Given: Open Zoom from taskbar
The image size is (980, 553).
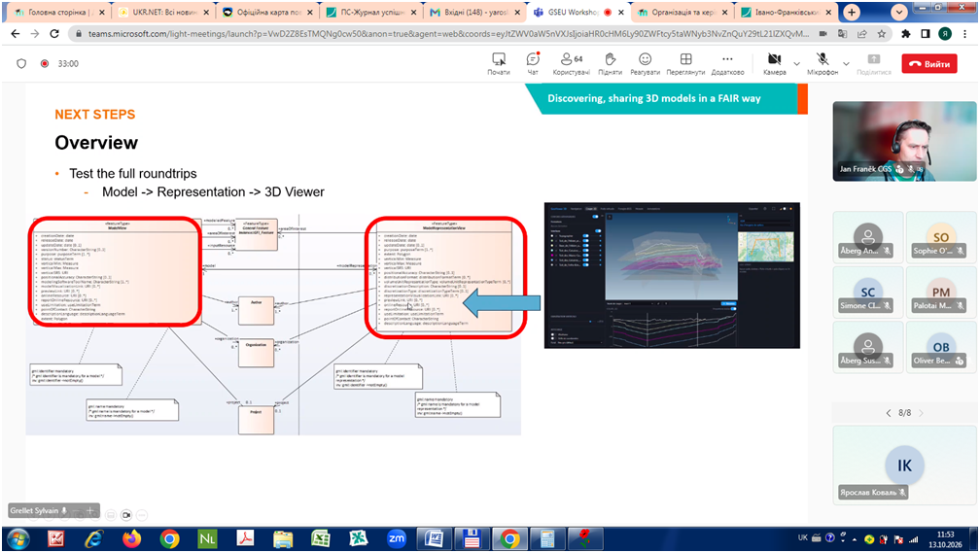Looking at the screenshot, I should 397,538.
